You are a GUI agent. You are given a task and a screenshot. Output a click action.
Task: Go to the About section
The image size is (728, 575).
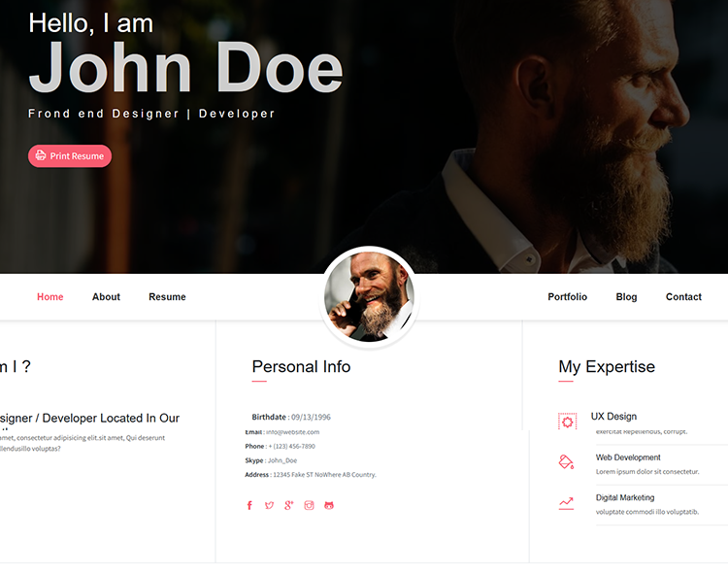(x=106, y=297)
